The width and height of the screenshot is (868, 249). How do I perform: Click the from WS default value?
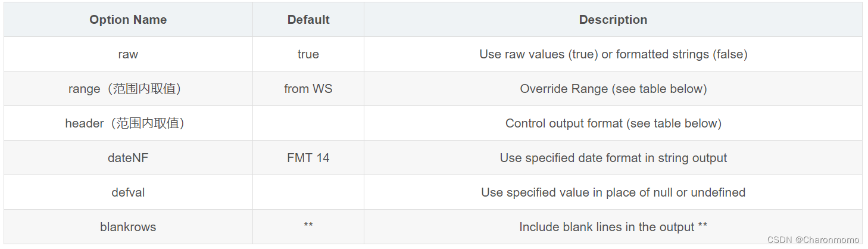308,89
